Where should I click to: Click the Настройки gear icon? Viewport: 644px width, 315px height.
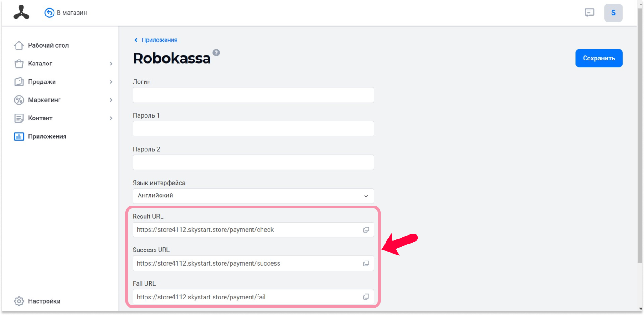(19, 301)
